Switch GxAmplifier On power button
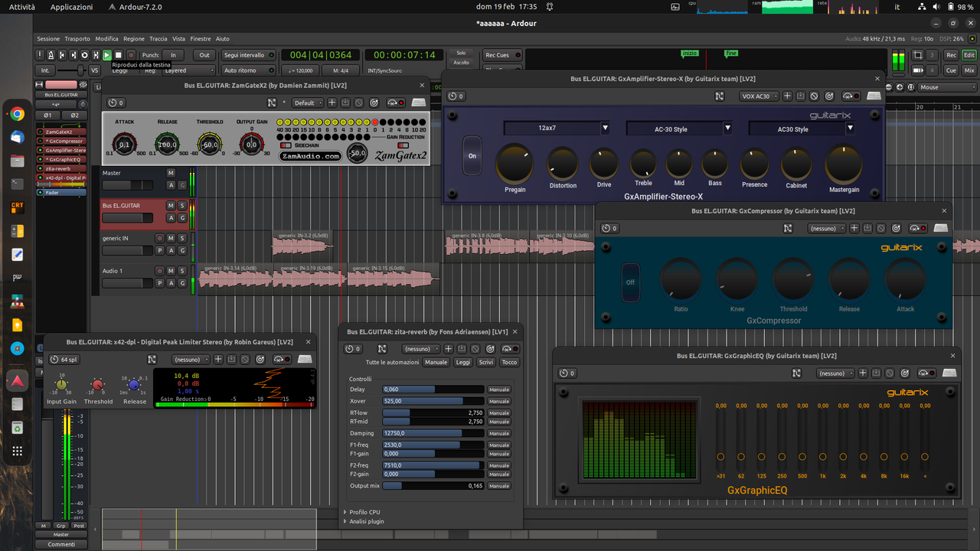Viewport: 980px width, 551px height. 472,156
